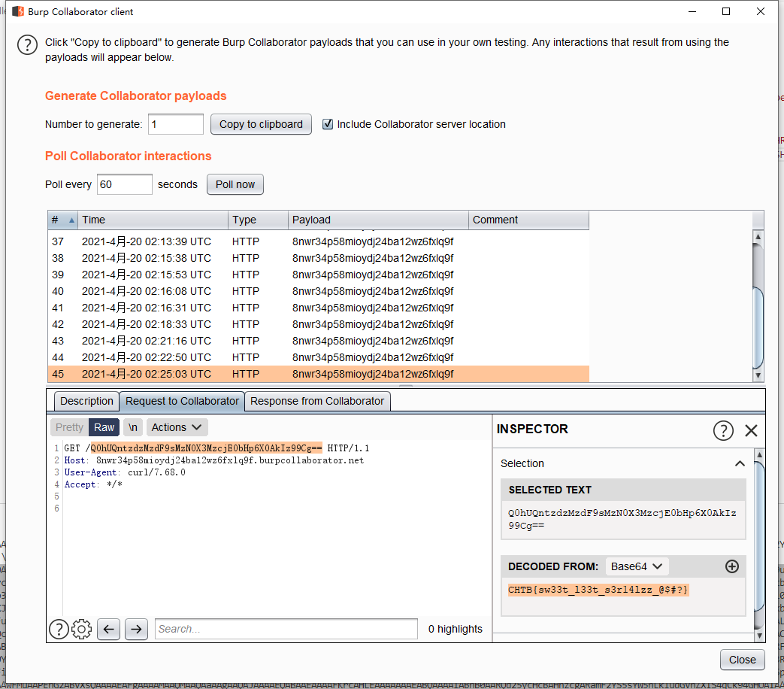Open the Inspector help icon

[x=723, y=430]
